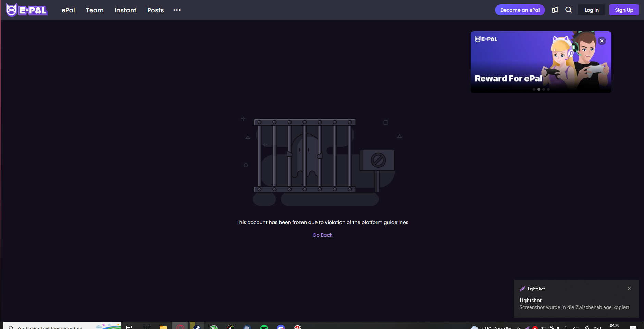
Task: Select the first banner carousel dot
Action: 534,89
